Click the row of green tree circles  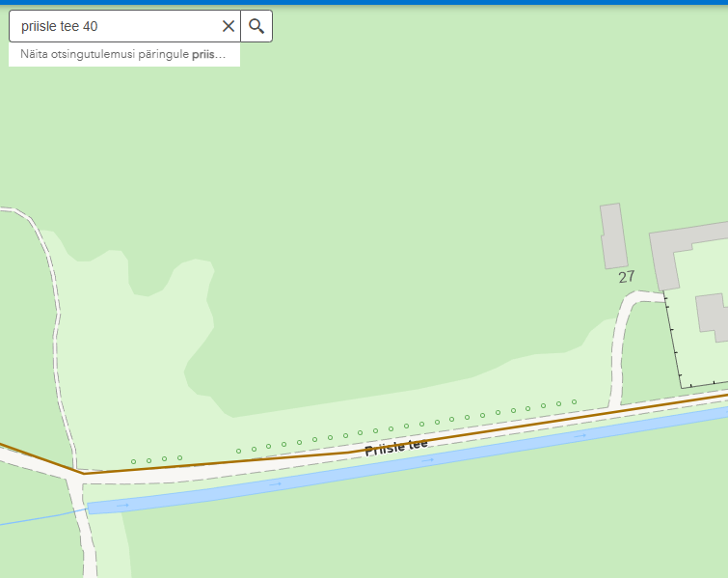tap(354, 431)
